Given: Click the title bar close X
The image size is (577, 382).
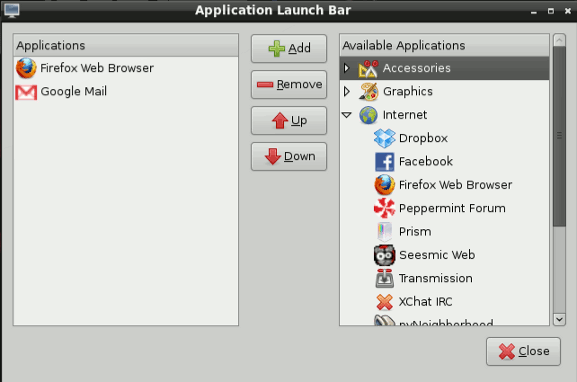Looking at the screenshot, I should [x=568, y=11].
